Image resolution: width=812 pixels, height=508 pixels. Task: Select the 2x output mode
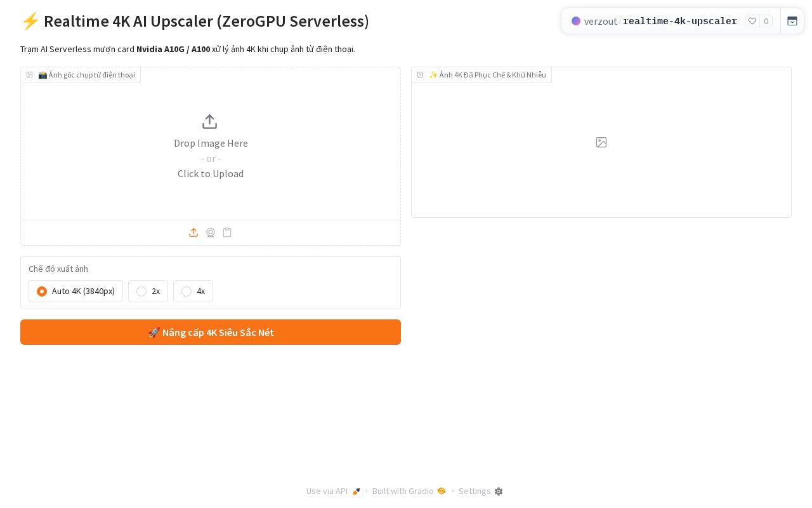(x=148, y=291)
